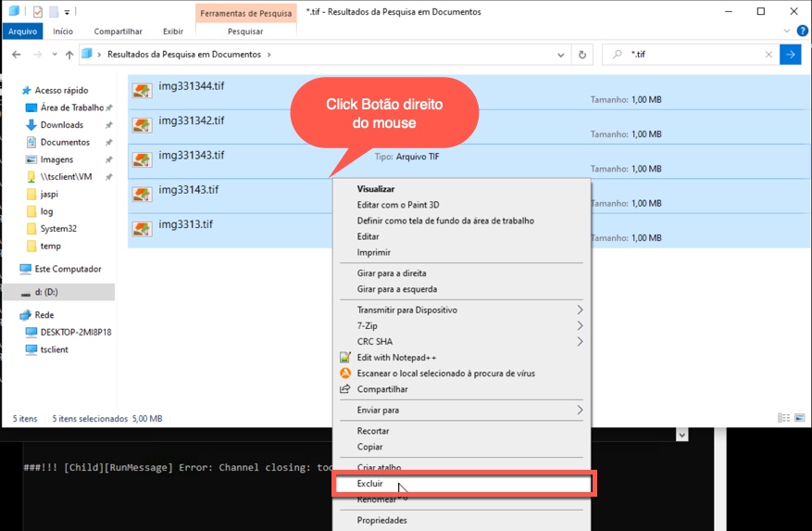Click the New folder quick access icon
This screenshot has width=812, height=531.
click(x=54, y=11)
